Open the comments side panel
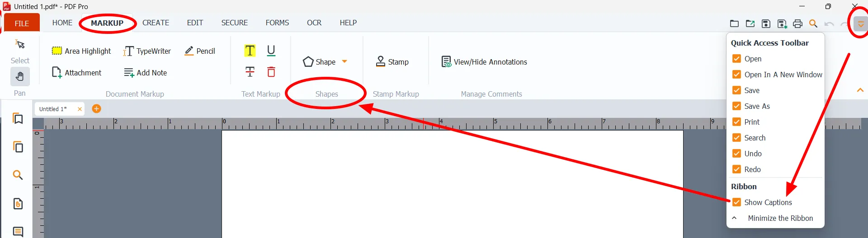 [18, 232]
